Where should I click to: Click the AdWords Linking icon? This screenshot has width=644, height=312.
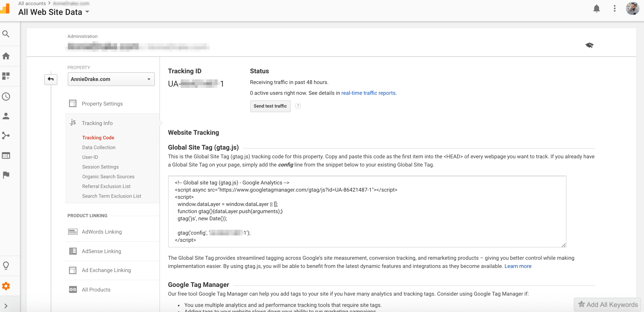[73, 232]
